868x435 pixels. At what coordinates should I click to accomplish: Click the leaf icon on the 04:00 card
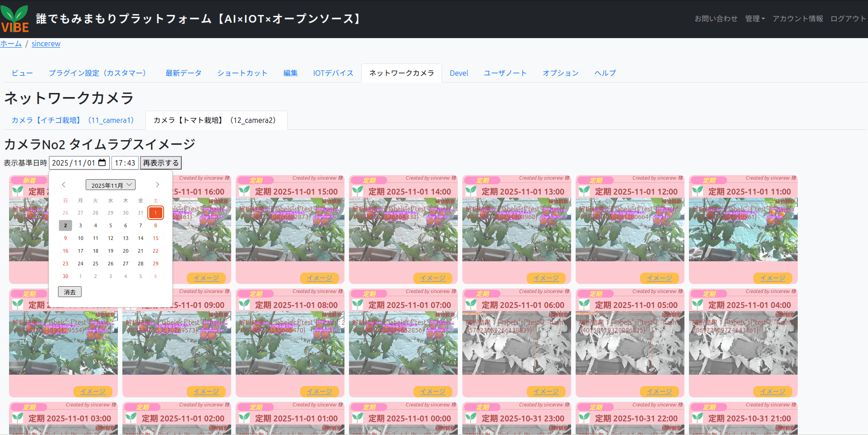(x=697, y=304)
